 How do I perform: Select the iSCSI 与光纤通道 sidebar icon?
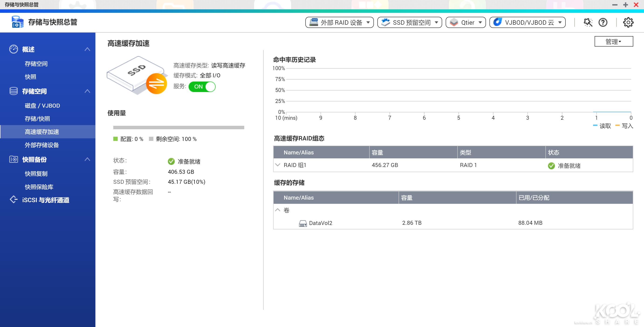14,199
